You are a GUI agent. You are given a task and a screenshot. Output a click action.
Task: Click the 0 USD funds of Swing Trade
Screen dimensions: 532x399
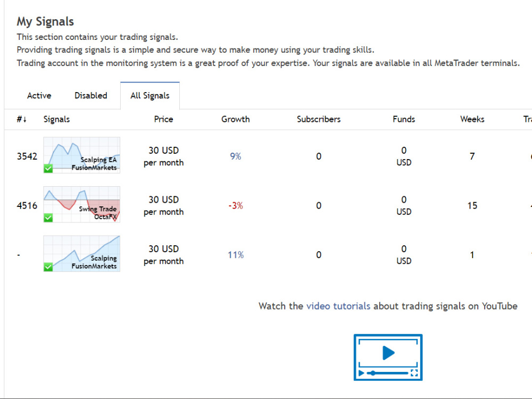(x=404, y=205)
